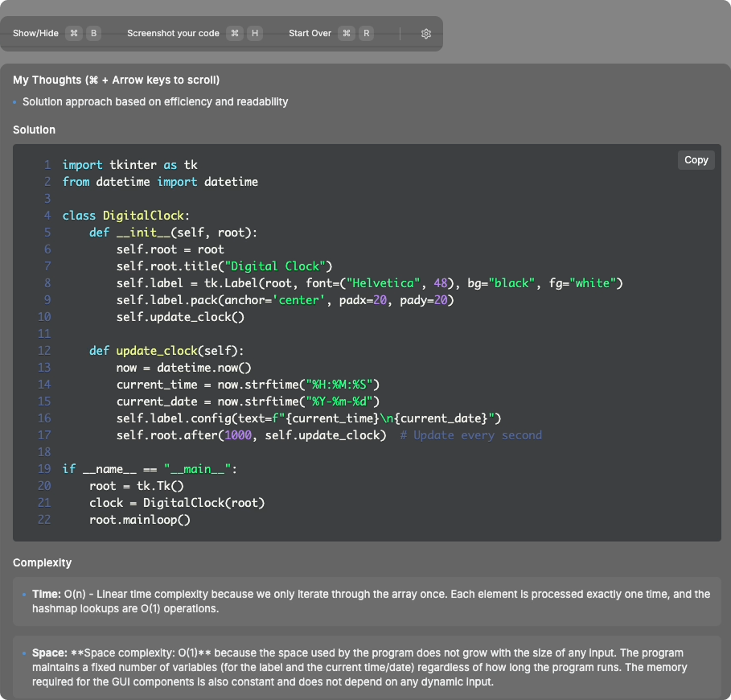The height and width of the screenshot is (700, 731).
Task: Click the 'root.mainloop()' code line
Action: (x=140, y=520)
